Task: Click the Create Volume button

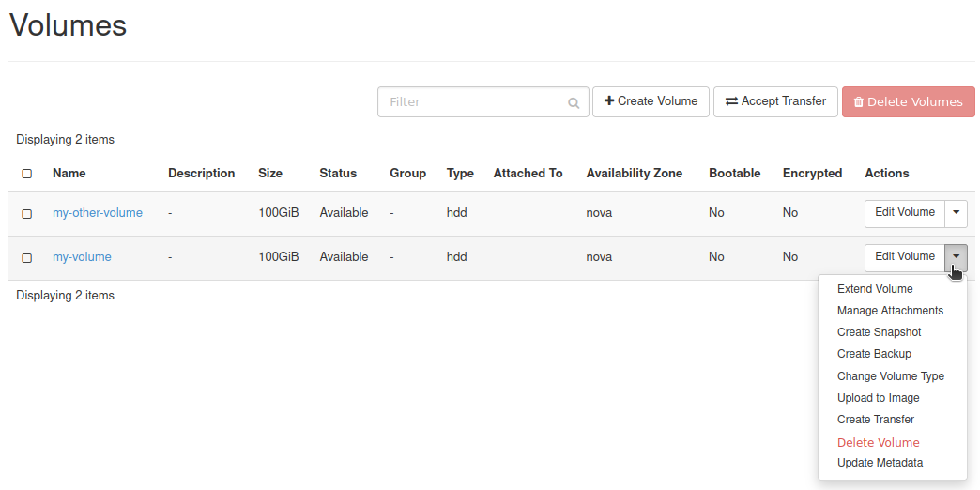Action: click(651, 101)
